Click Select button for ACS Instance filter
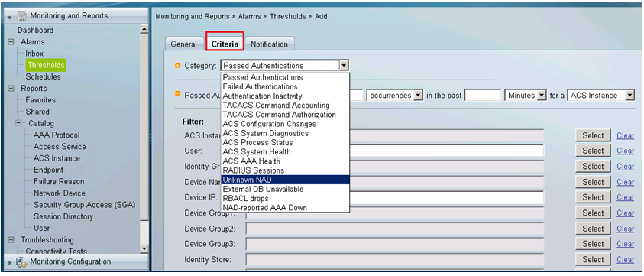The image size is (644, 276). coord(593,135)
